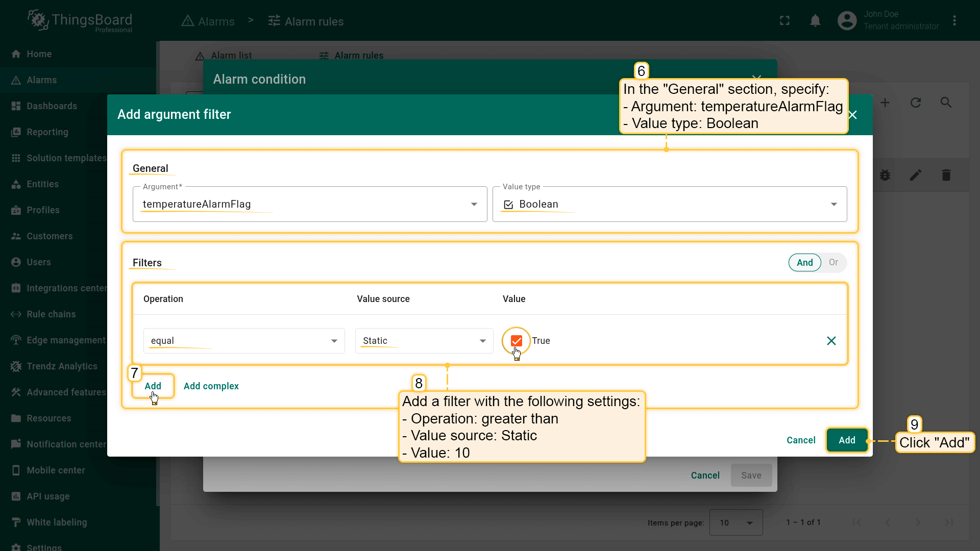
Task: Toggle fullscreen mode icon
Action: click(x=785, y=21)
